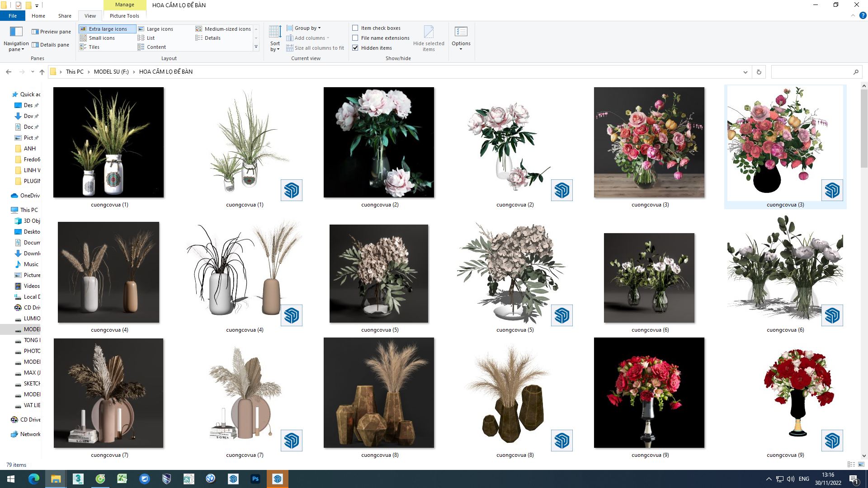Click the Navigation pane icon

pos(16,32)
